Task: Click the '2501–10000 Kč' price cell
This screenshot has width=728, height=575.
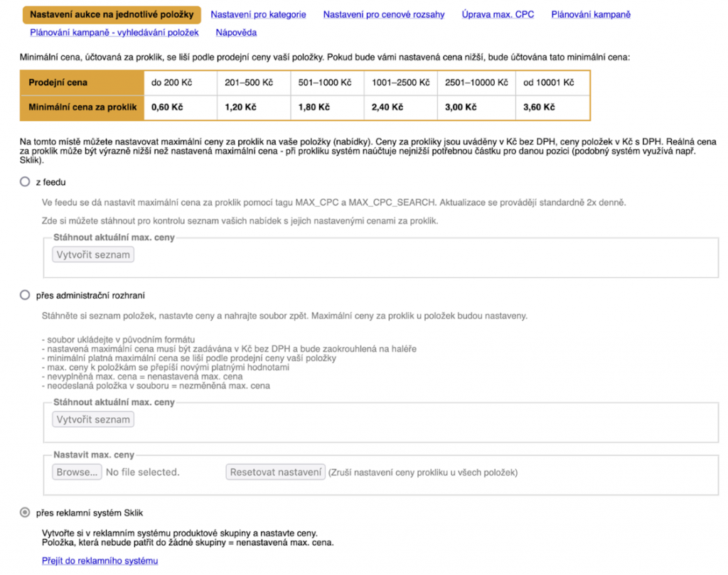Action: click(476, 82)
